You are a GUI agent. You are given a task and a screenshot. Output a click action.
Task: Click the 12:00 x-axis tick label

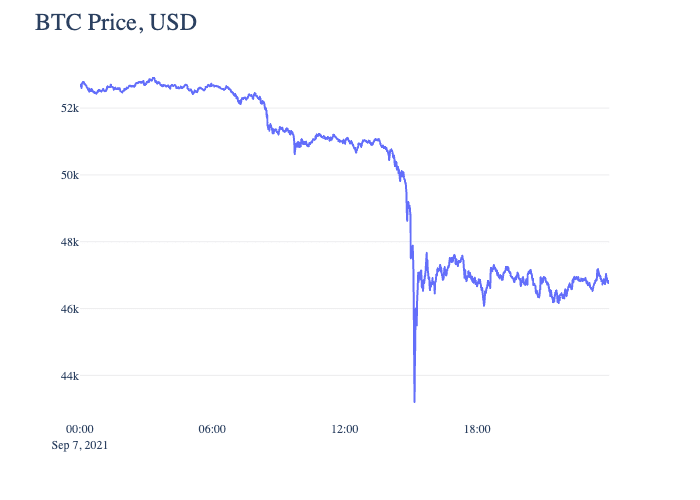pos(345,429)
